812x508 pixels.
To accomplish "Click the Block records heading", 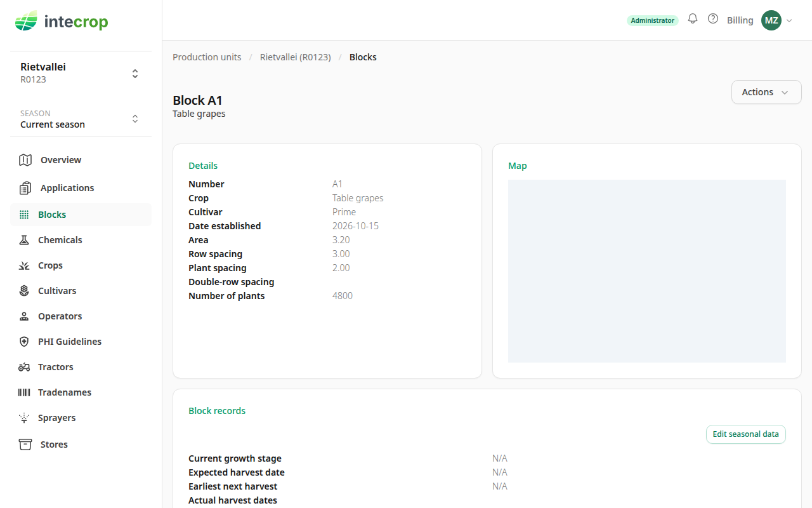I will (x=217, y=411).
